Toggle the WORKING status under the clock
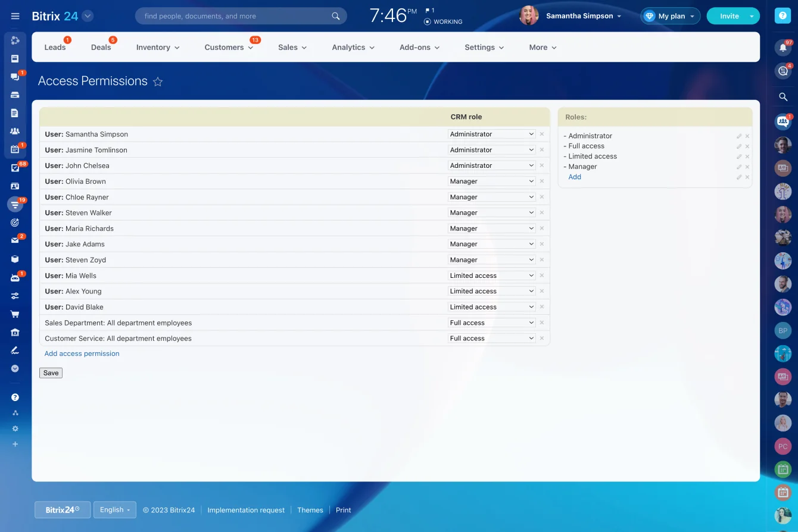The height and width of the screenshot is (532, 798). point(443,21)
